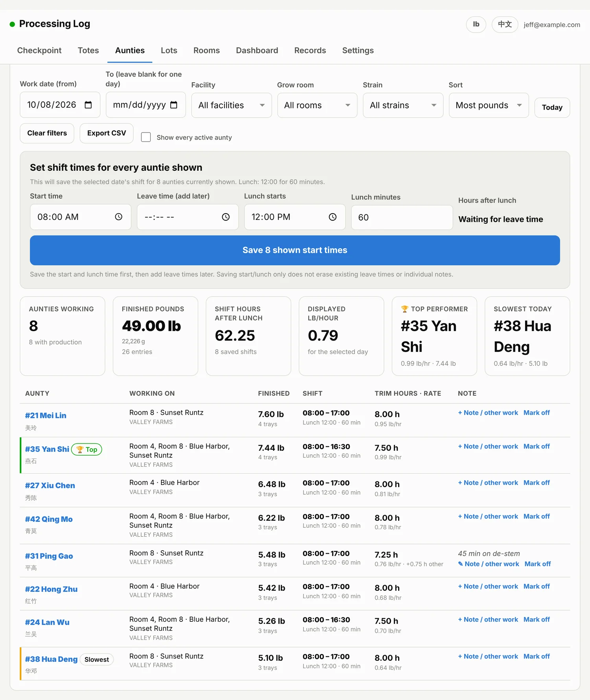
Task: Open aunty #31 Ping Gao's link
Action: pos(49,556)
